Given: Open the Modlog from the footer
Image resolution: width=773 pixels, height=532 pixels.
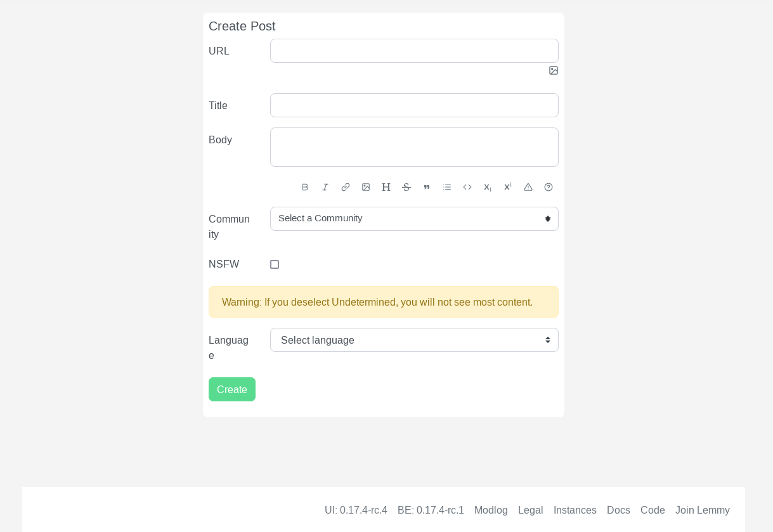Looking at the screenshot, I should pyautogui.click(x=491, y=510).
